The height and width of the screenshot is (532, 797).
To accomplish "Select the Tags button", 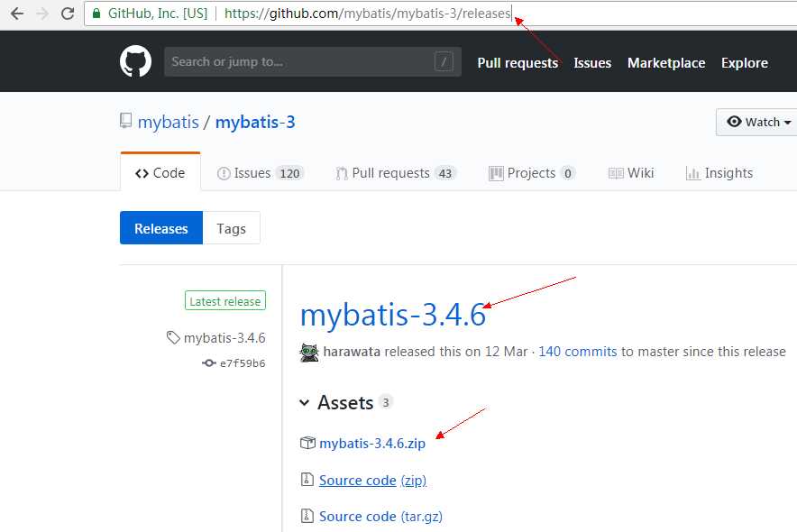I will (x=232, y=228).
